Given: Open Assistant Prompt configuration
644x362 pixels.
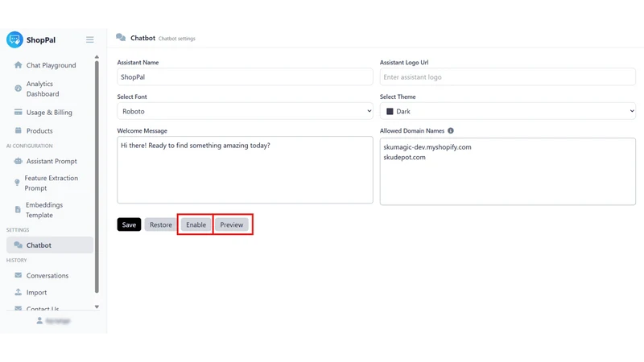Looking at the screenshot, I should pos(50,161).
